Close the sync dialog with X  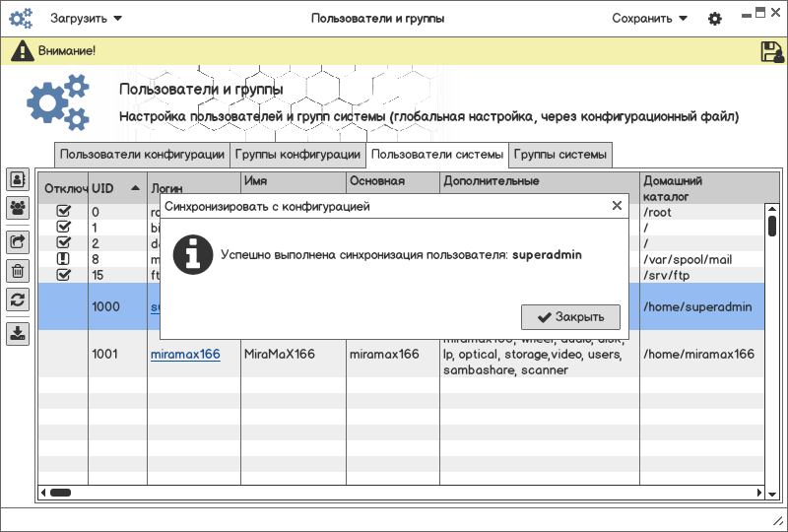click(617, 206)
